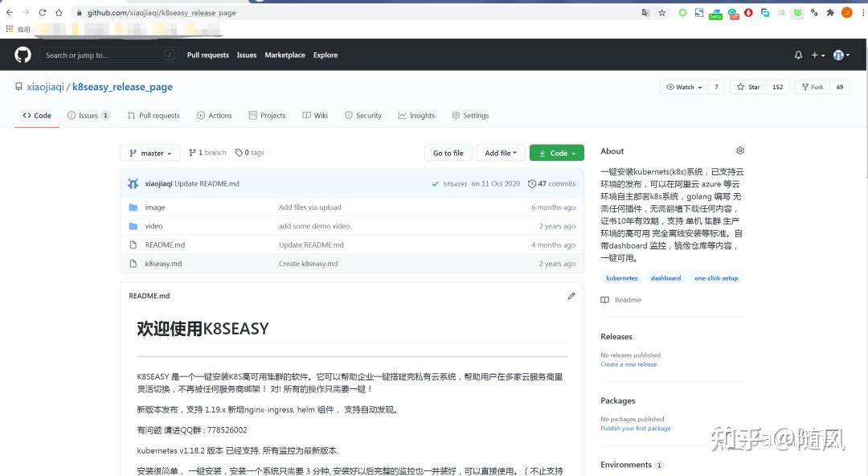Click Create a new release

click(628, 364)
